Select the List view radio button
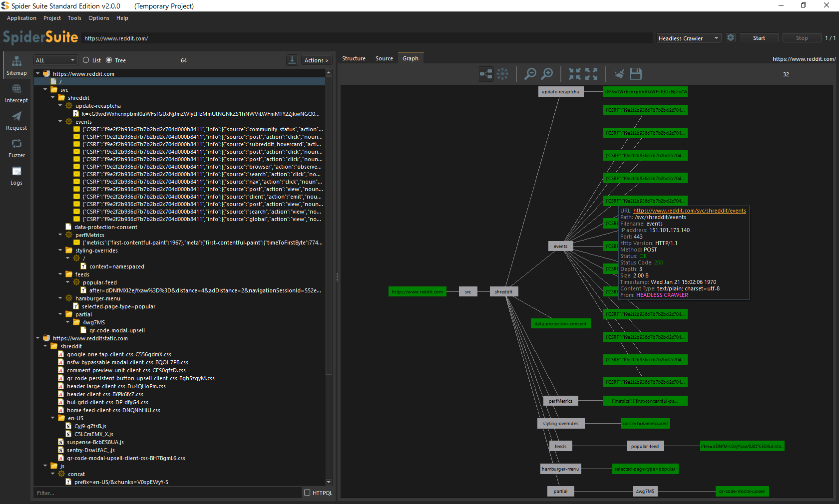The width and height of the screenshot is (839, 504). (x=86, y=60)
